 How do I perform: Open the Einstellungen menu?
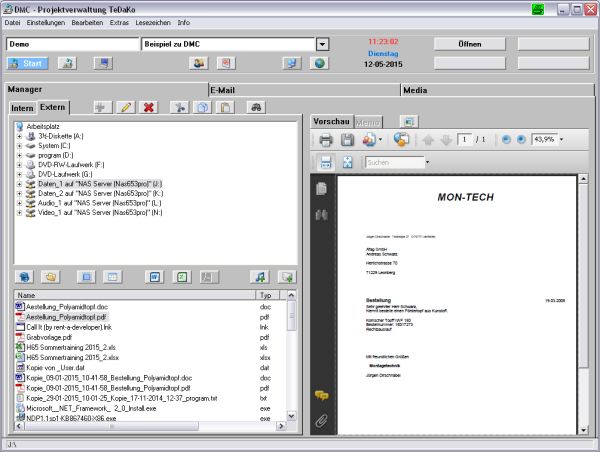tap(47, 22)
